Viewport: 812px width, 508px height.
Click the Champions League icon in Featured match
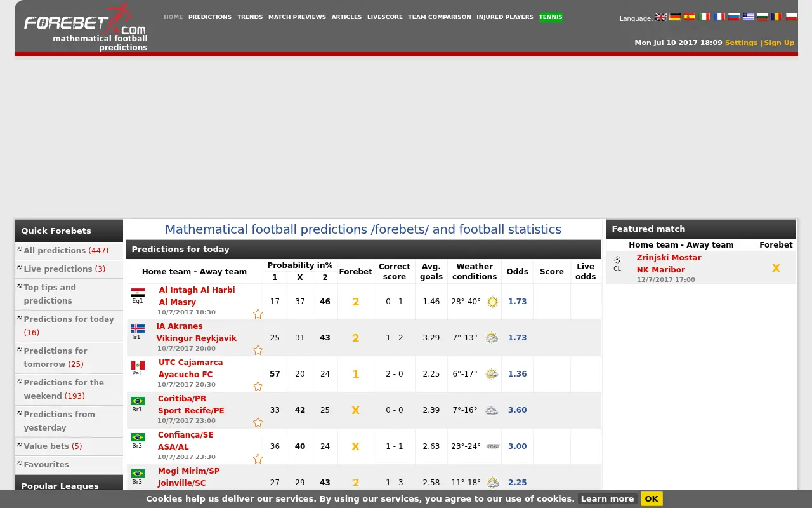[617, 260]
